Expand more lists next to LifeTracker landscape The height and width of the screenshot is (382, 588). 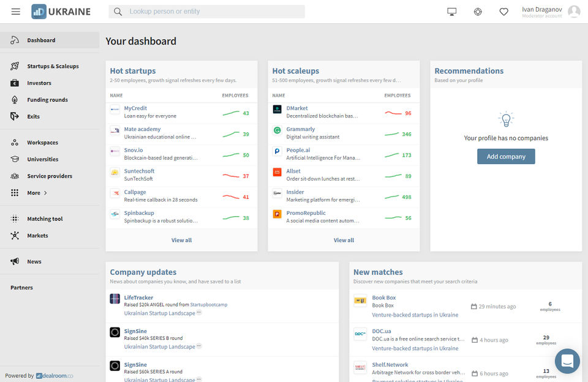click(x=198, y=313)
